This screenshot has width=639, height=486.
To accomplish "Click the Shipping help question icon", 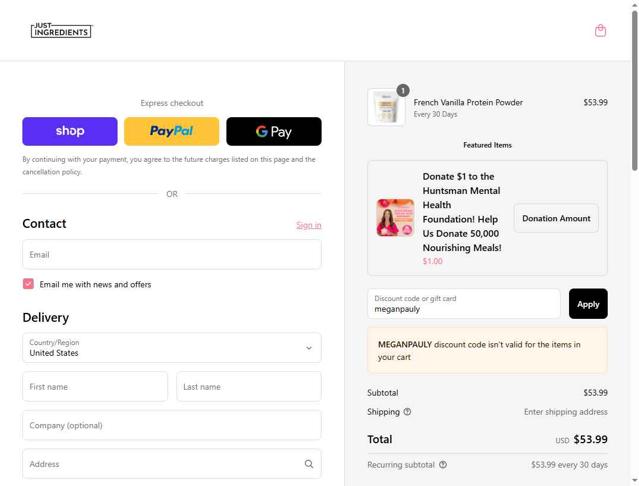I will pyautogui.click(x=407, y=412).
